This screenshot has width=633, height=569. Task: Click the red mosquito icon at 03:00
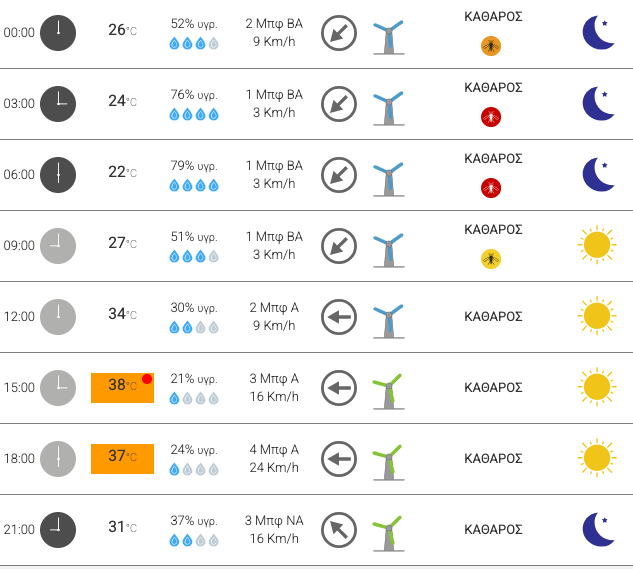(x=491, y=117)
